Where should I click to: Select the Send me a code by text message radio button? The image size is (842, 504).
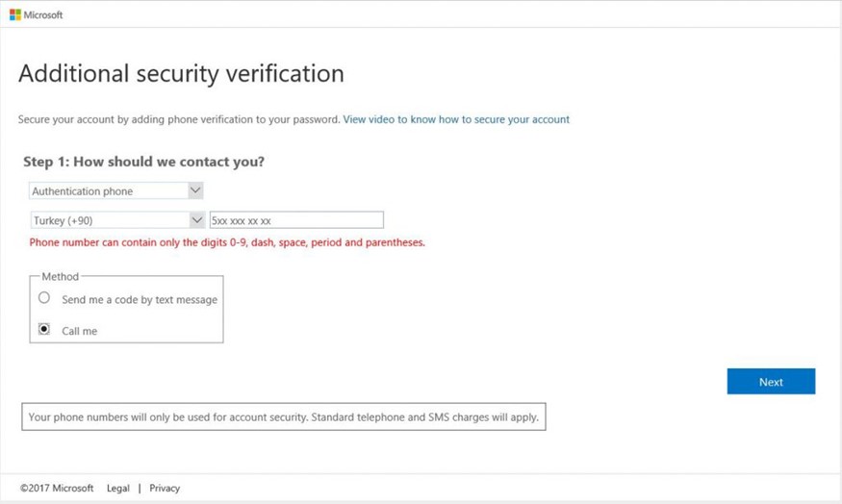(x=44, y=297)
